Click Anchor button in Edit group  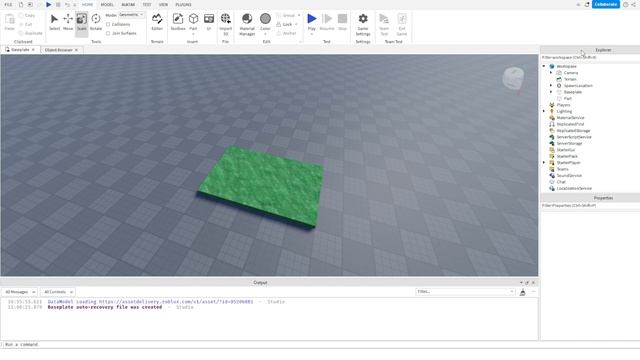coord(287,33)
